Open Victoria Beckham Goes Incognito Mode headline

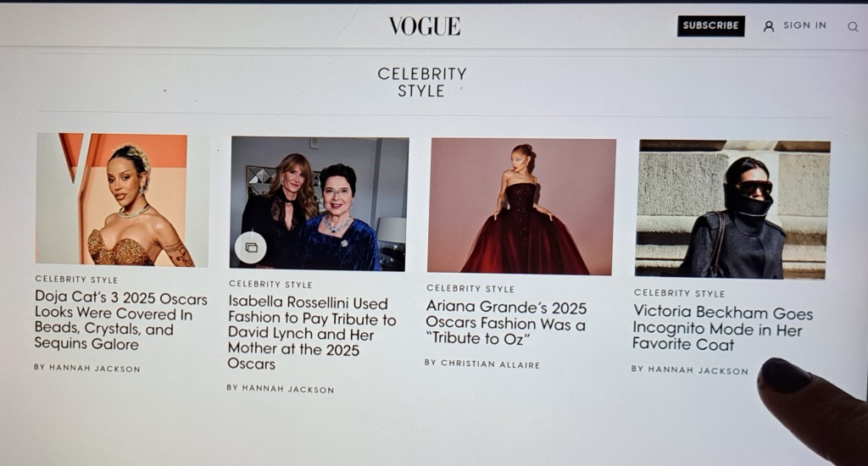tap(722, 328)
